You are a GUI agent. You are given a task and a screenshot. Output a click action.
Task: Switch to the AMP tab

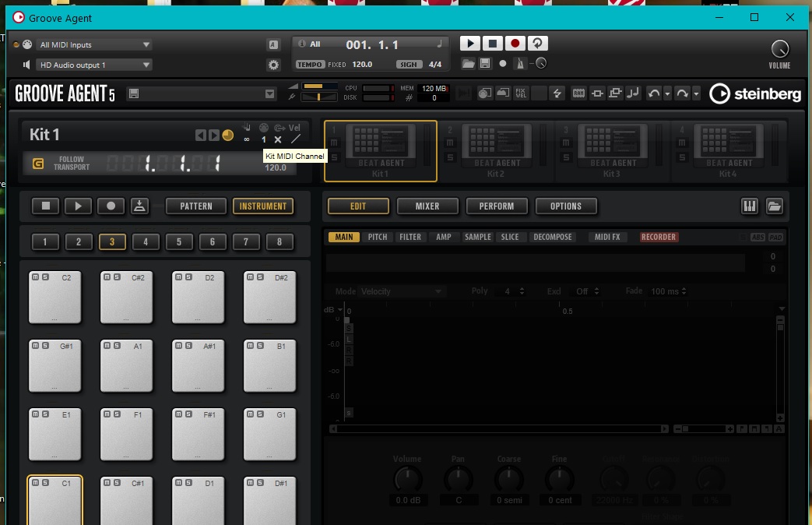pyautogui.click(x=443, y=237)
